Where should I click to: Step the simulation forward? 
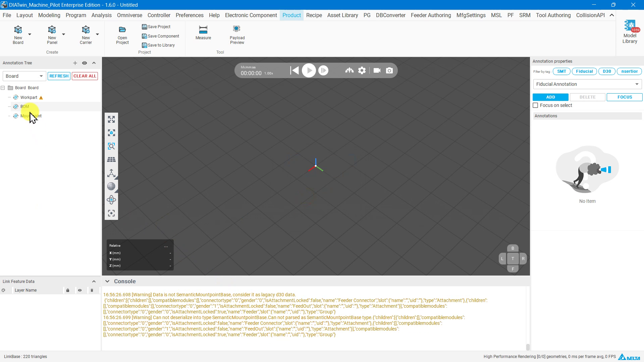click(323, 70)
